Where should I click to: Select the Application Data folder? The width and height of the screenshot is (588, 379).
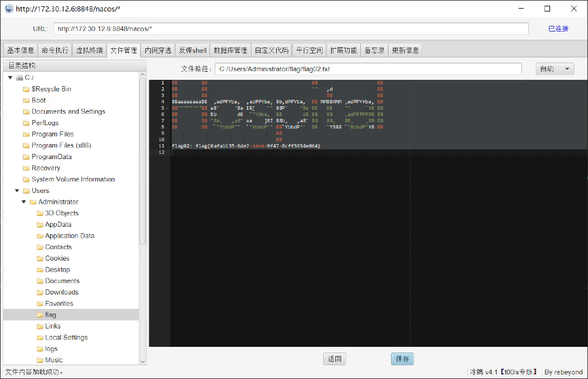coord(69,236)
